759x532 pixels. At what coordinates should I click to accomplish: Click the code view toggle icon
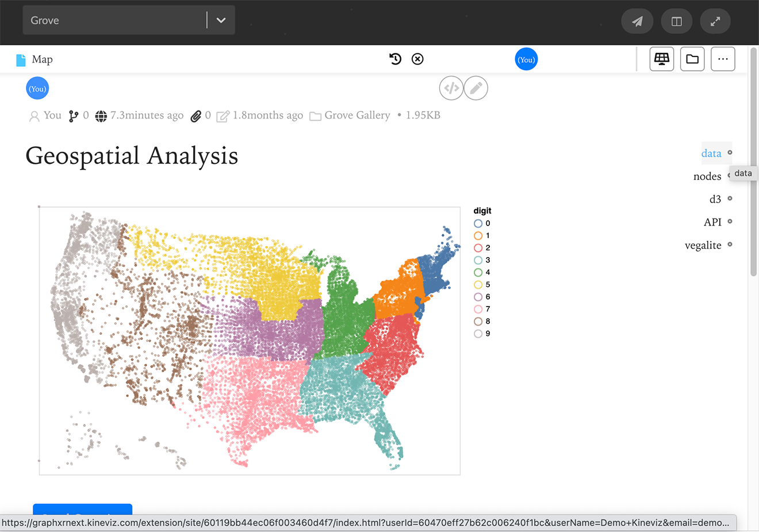pos(451,88)
